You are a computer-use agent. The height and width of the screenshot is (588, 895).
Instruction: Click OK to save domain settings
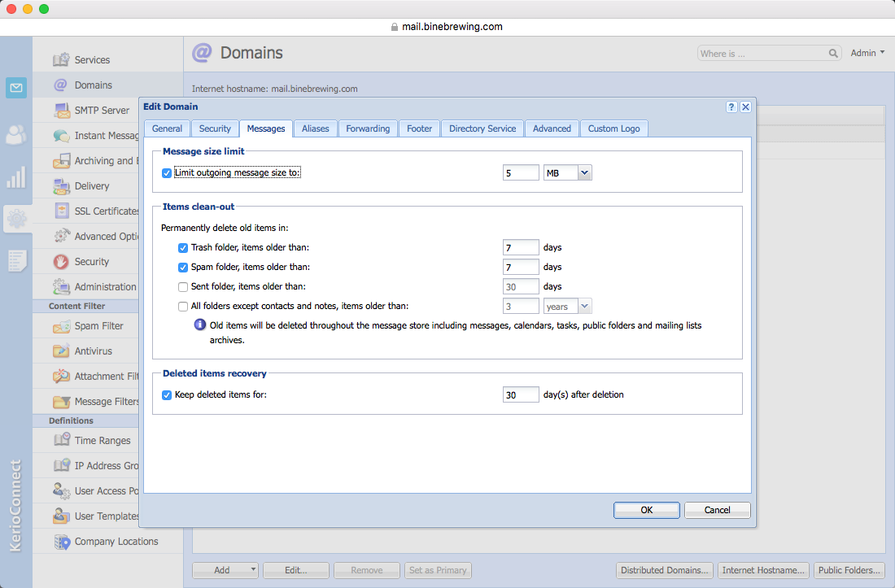[646, 510]
